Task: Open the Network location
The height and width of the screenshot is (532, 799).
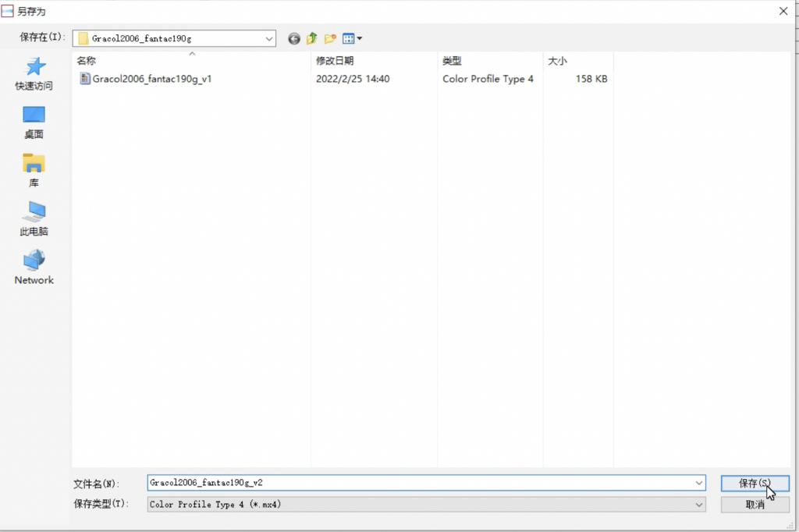Action: [x=34, y=267]
